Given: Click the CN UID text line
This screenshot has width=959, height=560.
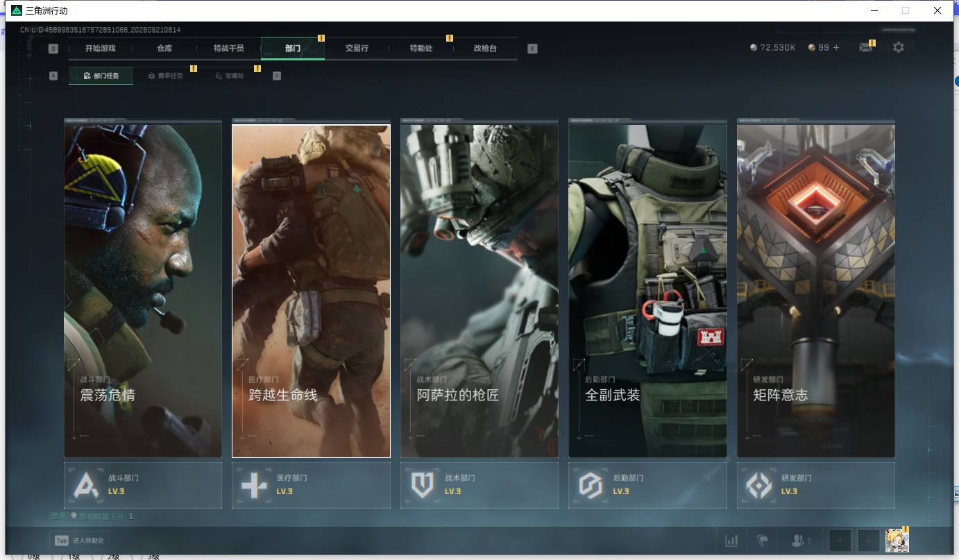Looking at the screenshot, I should (101, 30).
